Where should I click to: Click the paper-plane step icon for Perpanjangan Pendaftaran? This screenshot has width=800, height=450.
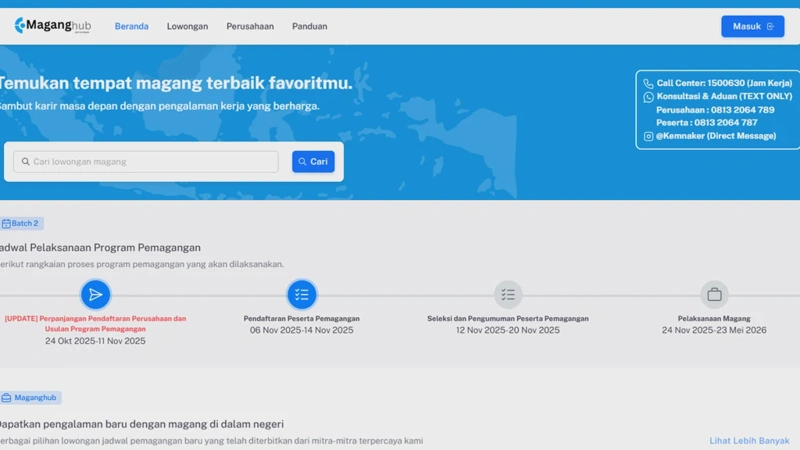click(x=95, y=294)
